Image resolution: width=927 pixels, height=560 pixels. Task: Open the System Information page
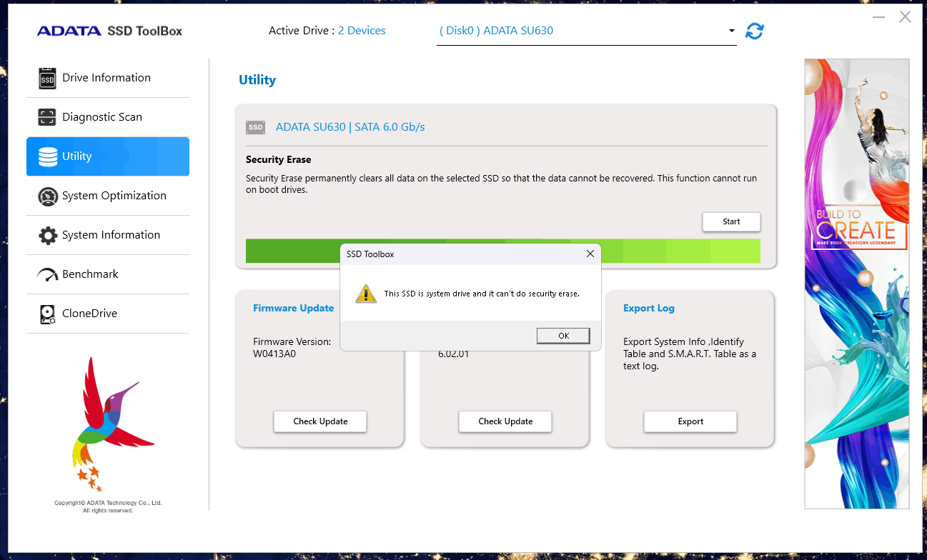point(108,235)
